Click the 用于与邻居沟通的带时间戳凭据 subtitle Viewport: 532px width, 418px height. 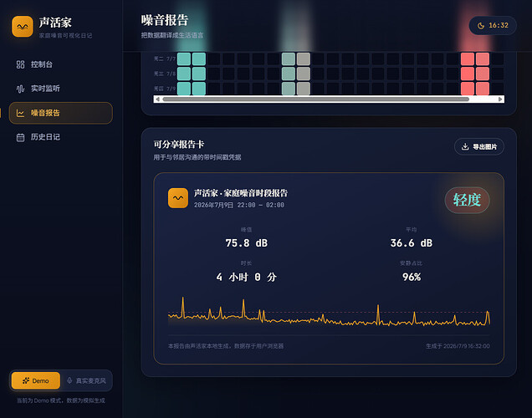197,157
